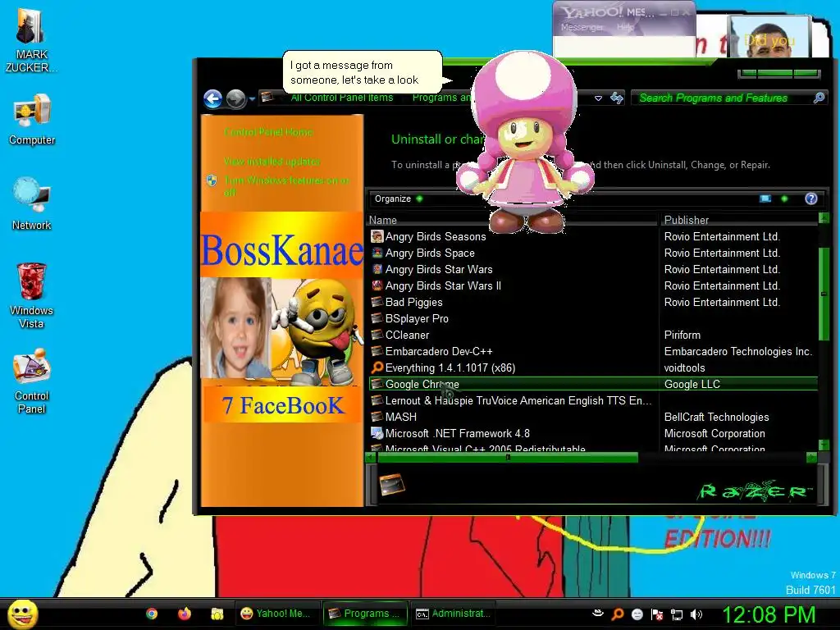The width and height of the screenshot is (840, 630).
Task: Sort by the Name column header
Action: pos(511,220)
